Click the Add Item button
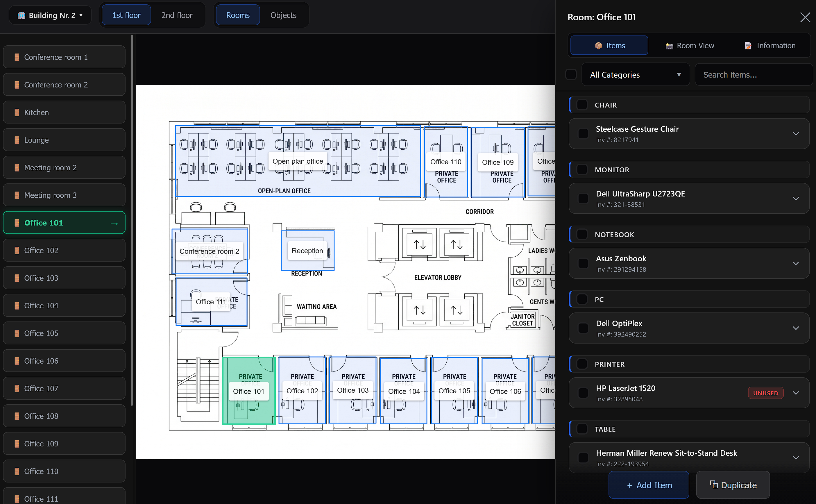 (649, 485)
